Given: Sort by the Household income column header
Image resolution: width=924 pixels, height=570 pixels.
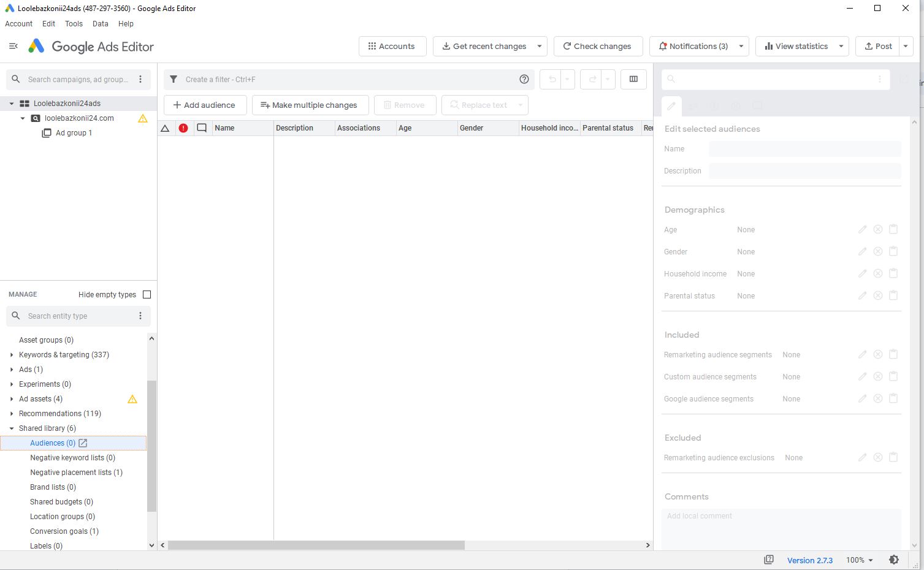Looking at the screenshot, I should [x=549, y=128].
